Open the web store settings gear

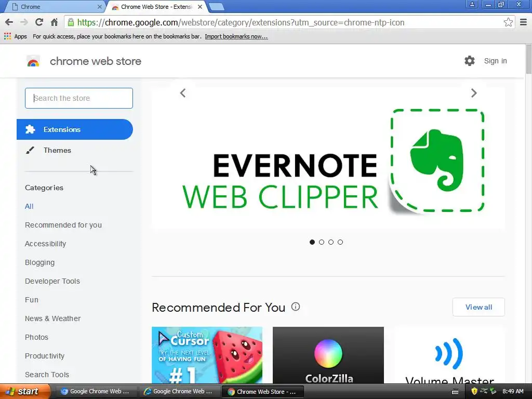point(470,61)
